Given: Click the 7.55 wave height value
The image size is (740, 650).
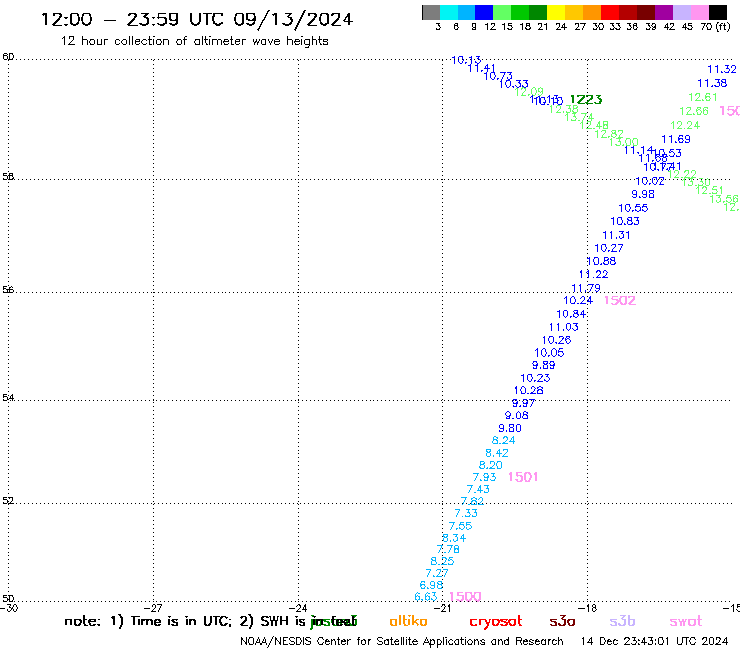Looking at the screenshot, I should pos(460,526).
